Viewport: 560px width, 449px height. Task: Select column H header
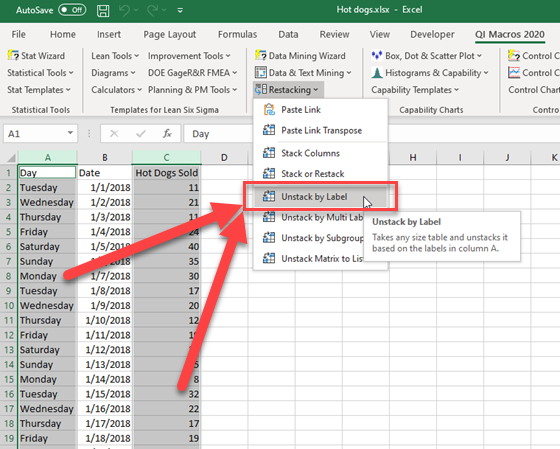pos(413,157)
